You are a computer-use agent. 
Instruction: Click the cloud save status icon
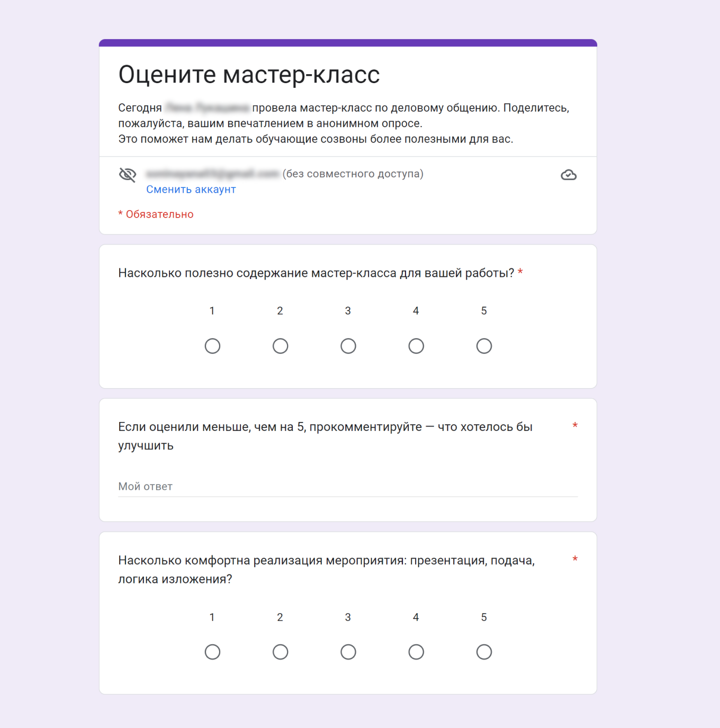coord(569,175)
